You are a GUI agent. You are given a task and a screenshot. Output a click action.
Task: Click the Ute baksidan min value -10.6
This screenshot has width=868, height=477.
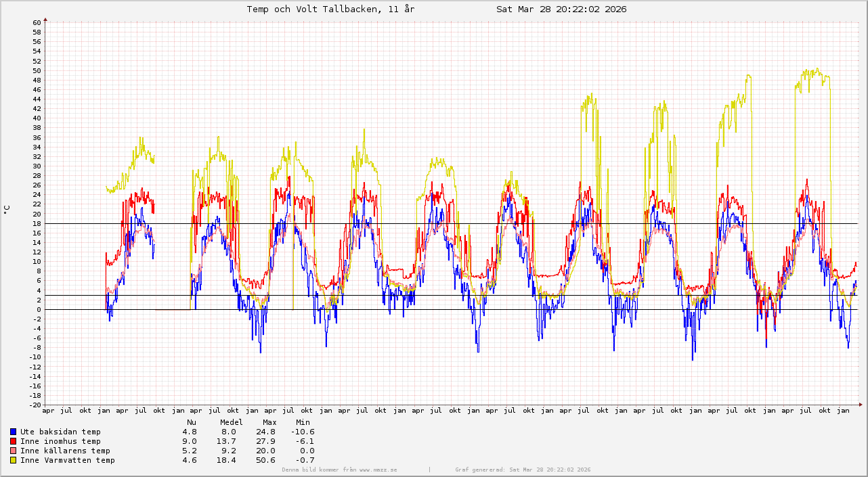303,432
